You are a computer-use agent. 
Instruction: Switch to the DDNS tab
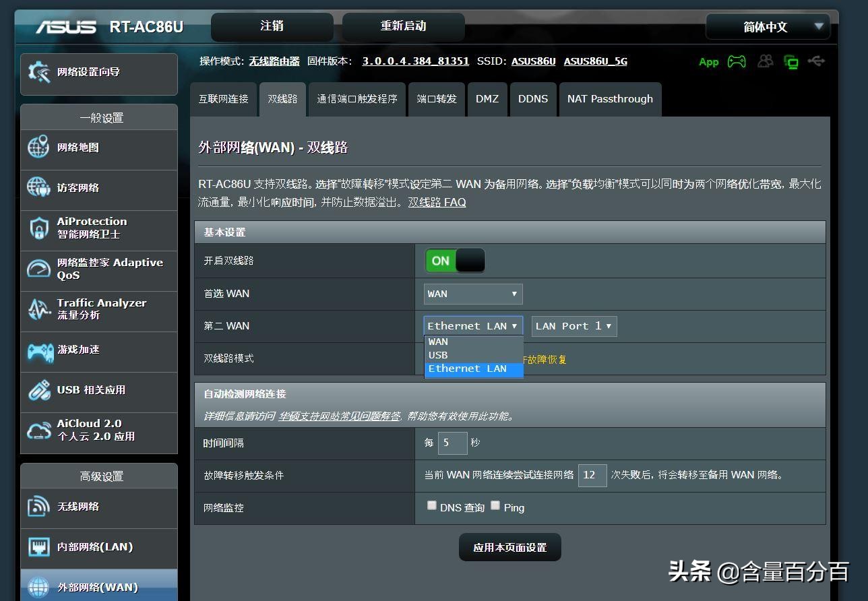point(533,98)
